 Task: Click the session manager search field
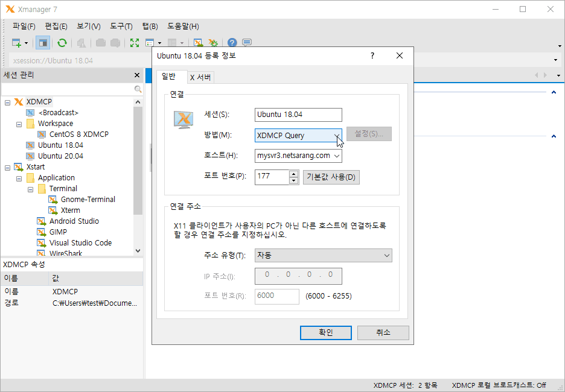[68, 89]
